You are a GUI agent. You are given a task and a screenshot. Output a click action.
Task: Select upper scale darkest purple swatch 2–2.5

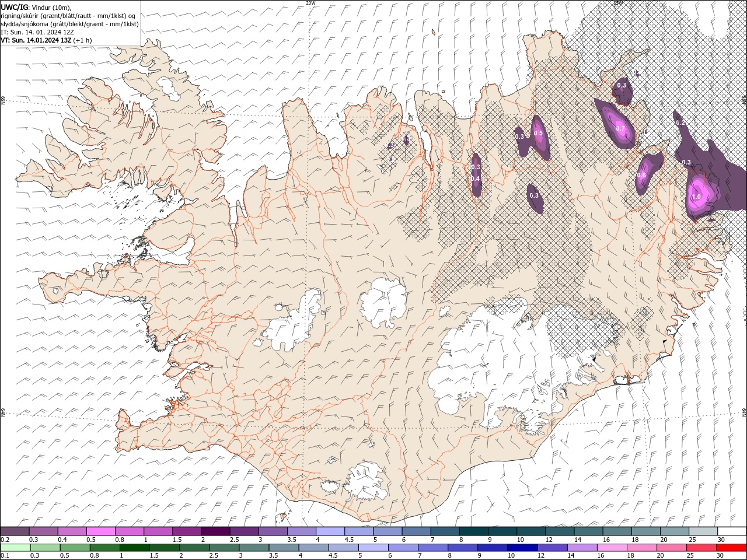[215, 531]
